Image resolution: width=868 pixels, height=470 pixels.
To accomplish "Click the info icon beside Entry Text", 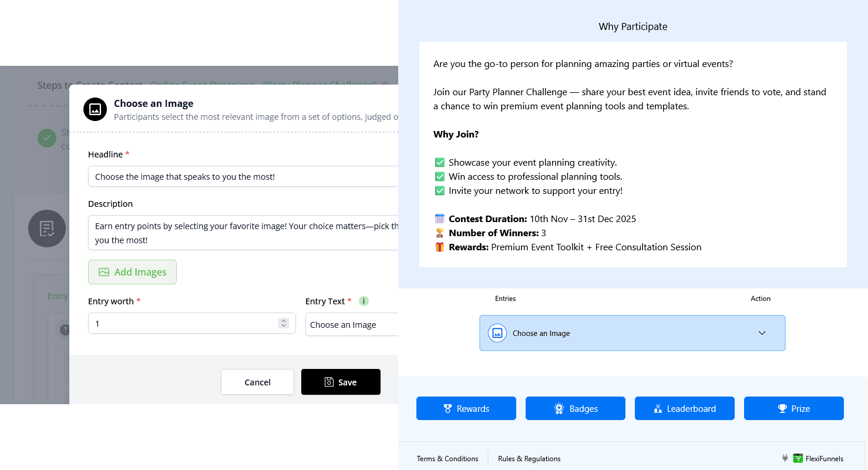I will point(364,301).
